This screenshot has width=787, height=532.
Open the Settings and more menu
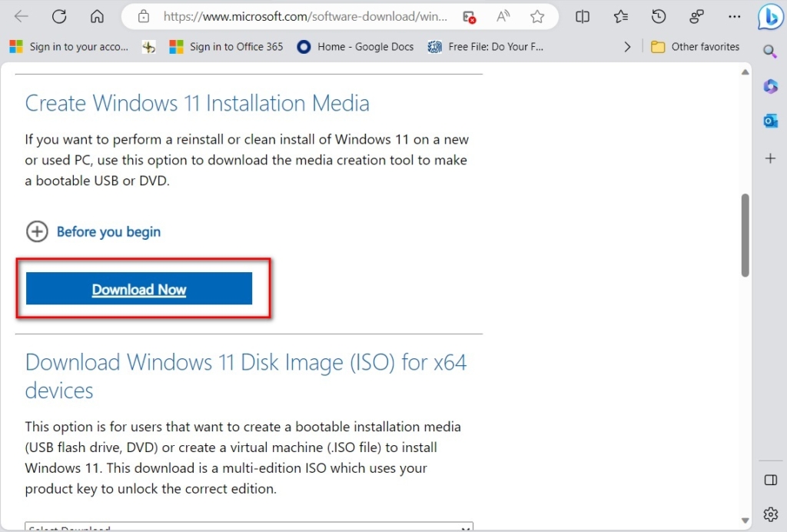(x=734, y=16)
